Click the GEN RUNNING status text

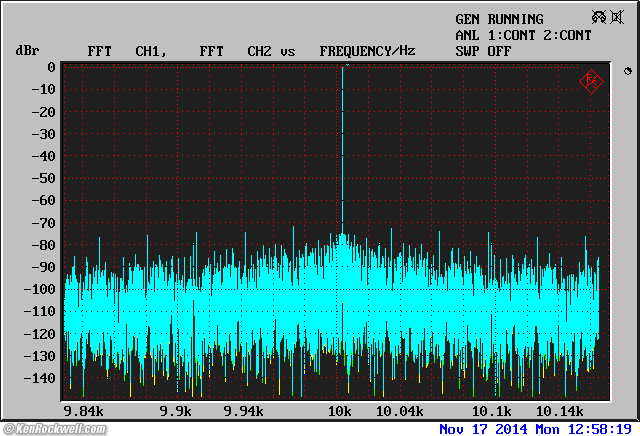[499, 19]
